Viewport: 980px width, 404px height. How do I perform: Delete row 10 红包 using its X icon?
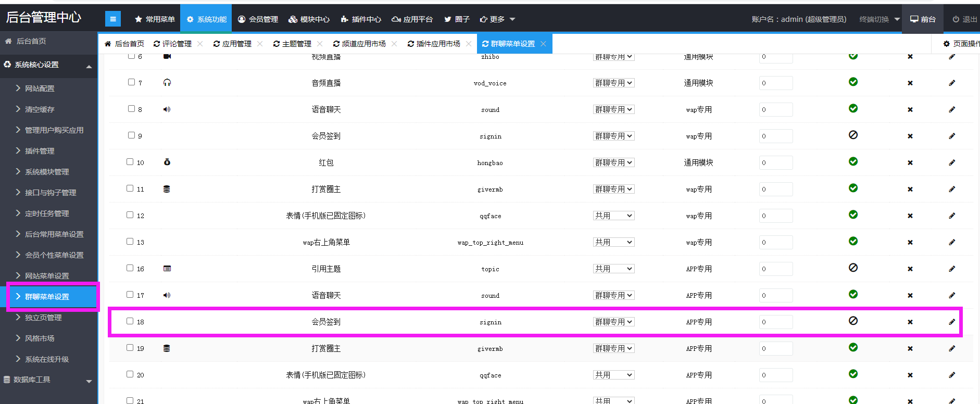pyautogui.click(x=910, y=162)
